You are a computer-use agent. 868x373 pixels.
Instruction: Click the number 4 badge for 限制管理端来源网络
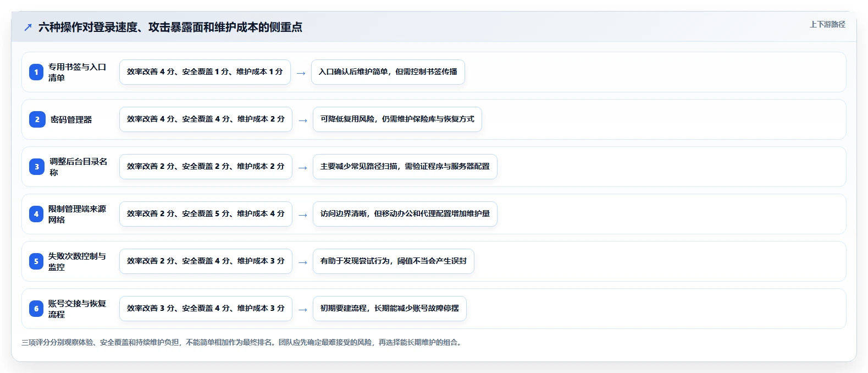36,214
